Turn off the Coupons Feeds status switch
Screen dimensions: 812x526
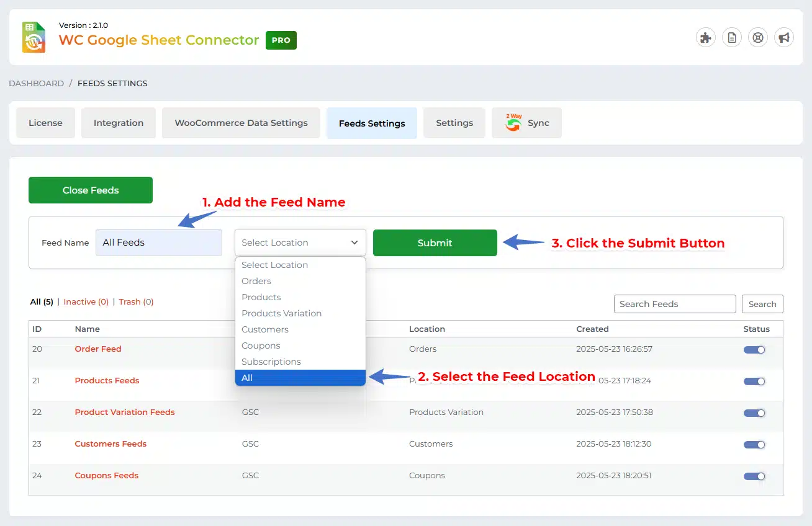754,476
